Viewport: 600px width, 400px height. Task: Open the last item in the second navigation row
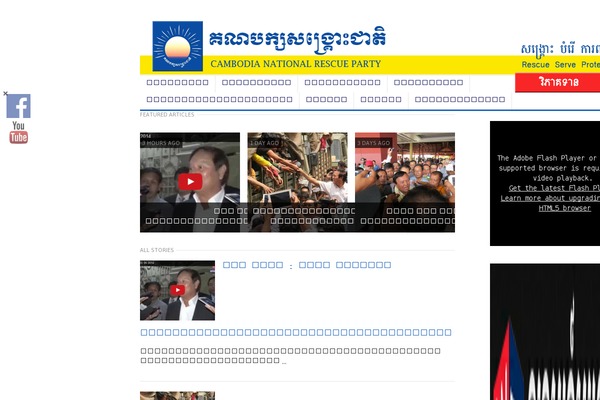click(x=460, y=100)
